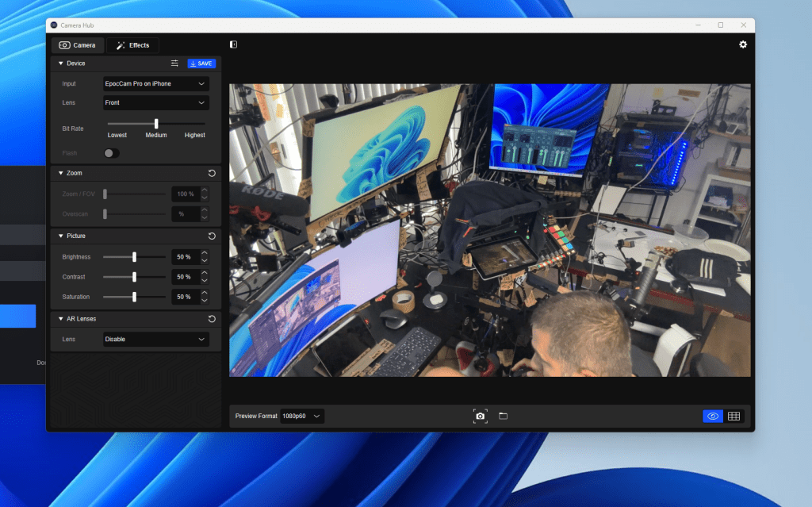Click the Saturation slider
The width and height of the screenshot is (812, 507).
pyautogui.click(x=135, y=297)
